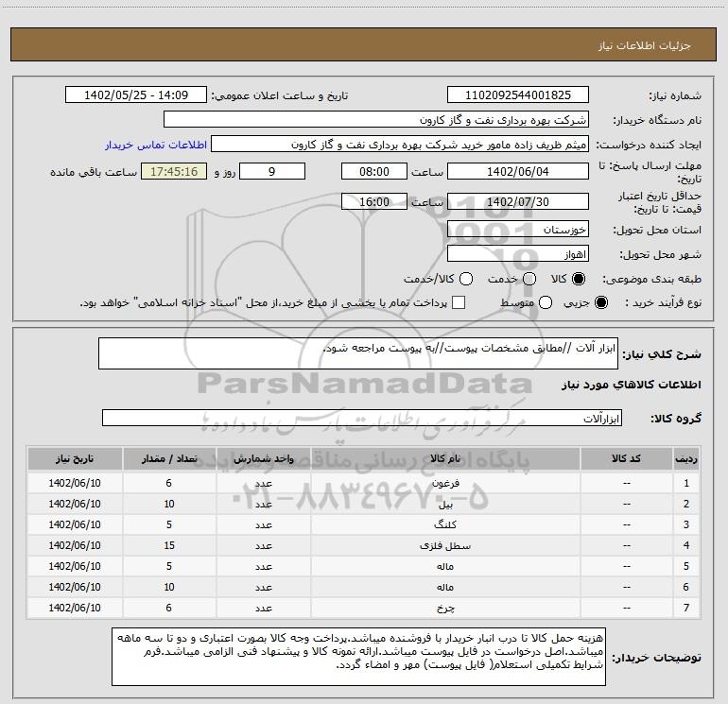The image size is (728, 704).
Task: Click the deadline time field 08:00
Action: click(x=374, y=171)
